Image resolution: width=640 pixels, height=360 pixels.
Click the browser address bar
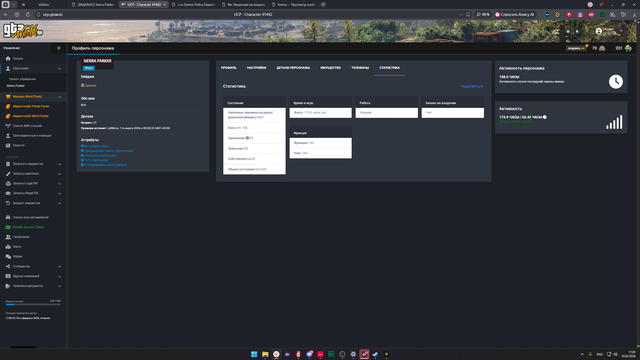(x=253, y=14)
